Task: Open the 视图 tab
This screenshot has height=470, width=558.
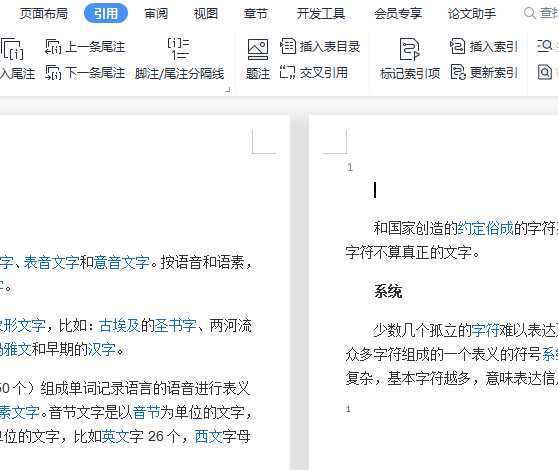Action: pos(206,14)
